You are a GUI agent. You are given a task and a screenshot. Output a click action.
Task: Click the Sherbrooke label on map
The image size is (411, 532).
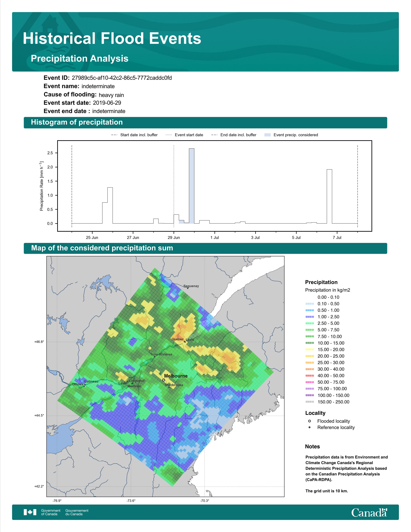tap(174, 385)
